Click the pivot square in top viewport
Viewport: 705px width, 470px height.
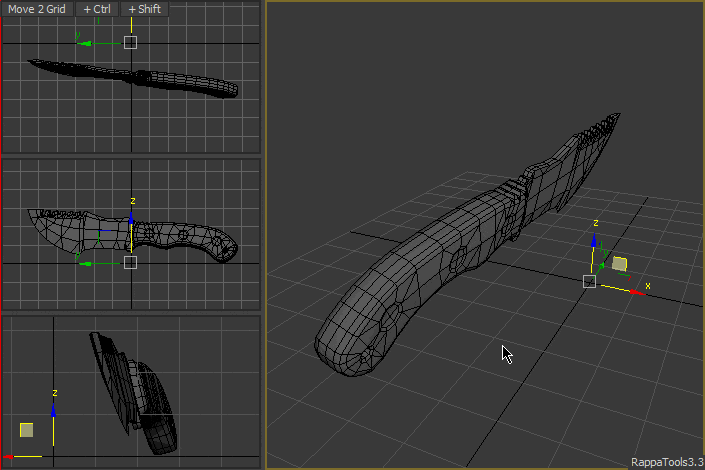(130, 42)
